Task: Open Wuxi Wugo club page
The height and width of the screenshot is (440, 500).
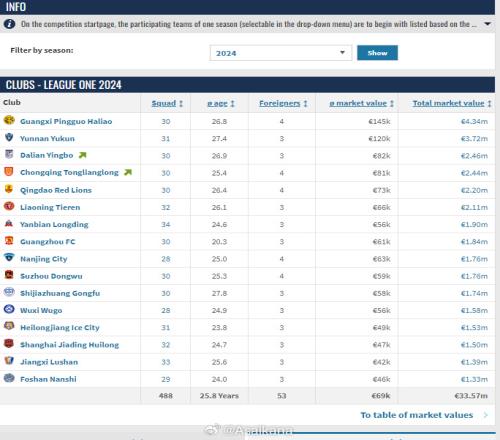Action: tap(41, 310)
